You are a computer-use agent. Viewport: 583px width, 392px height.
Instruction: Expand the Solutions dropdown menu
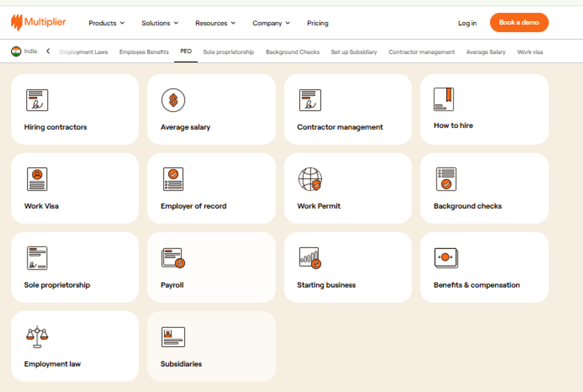pyautogui.click(x=160, y=23)
